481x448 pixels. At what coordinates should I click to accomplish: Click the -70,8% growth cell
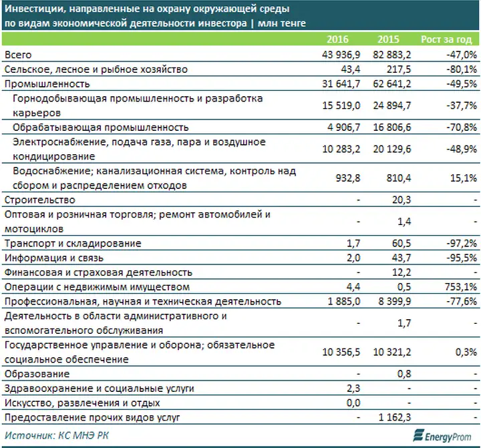coord(462,128)
